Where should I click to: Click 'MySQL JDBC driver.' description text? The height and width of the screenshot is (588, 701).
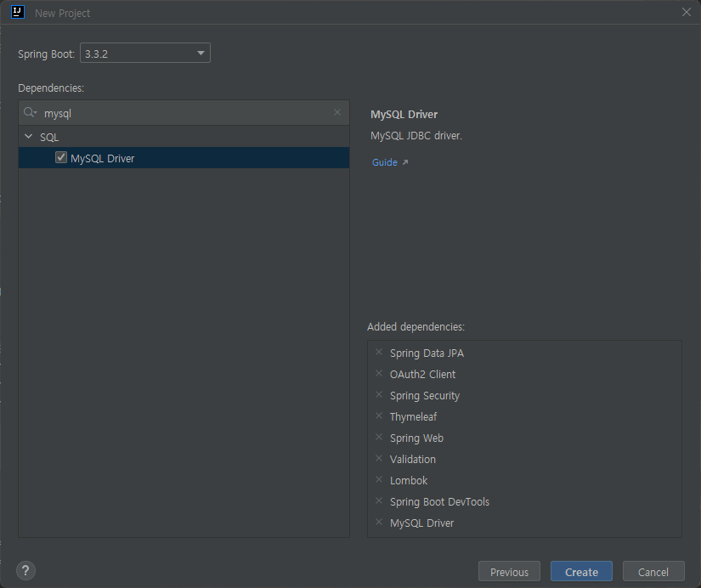[416, 135]
